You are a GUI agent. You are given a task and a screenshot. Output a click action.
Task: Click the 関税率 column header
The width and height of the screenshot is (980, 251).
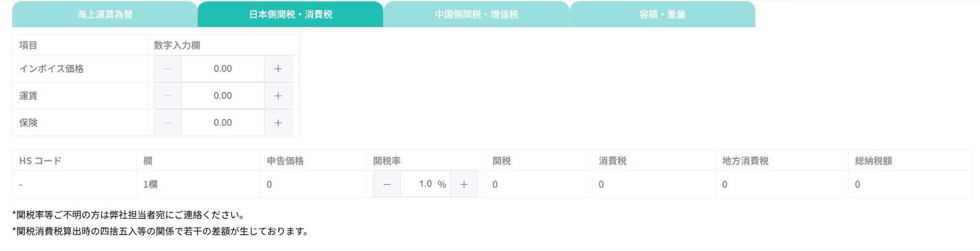tap(426, 160)
